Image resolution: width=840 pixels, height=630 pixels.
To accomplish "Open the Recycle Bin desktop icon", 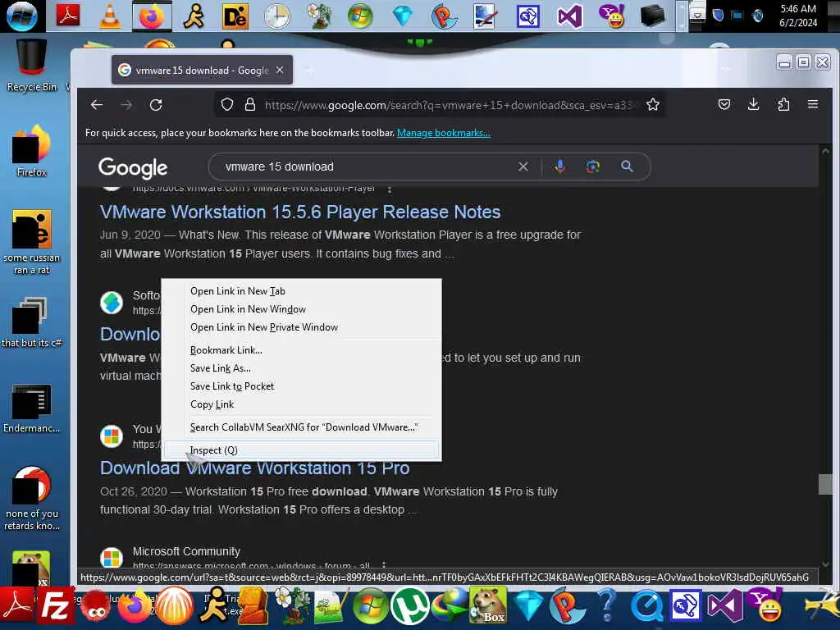I will click(32, 67).
